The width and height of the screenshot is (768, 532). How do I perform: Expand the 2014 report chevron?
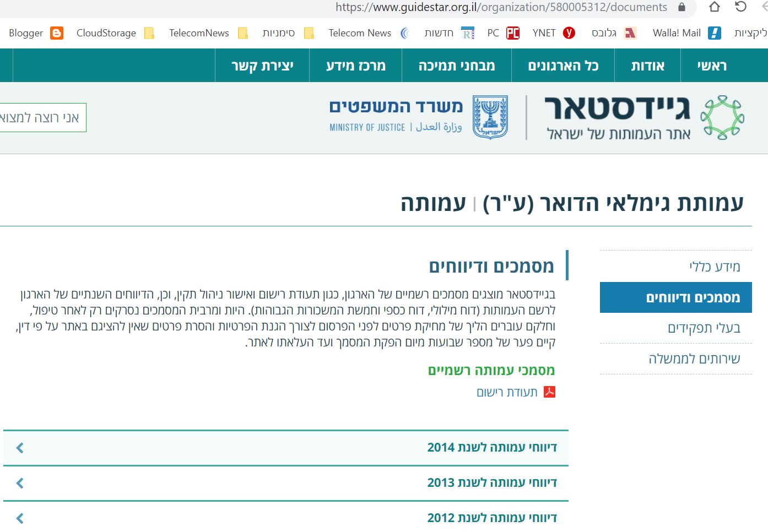tap(20, 448)
